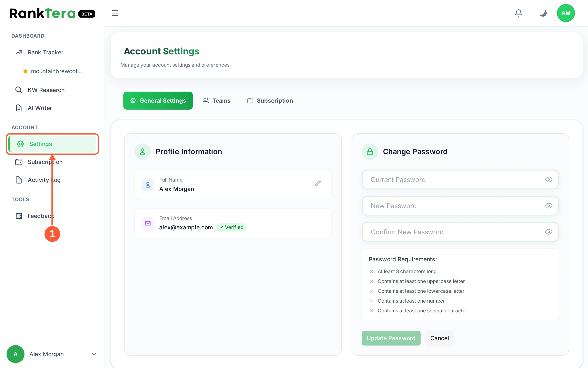Open the hamburger menu in header
Image resolution: width=588 pixels, height=368 pixels.
click(x=115, y=13)
